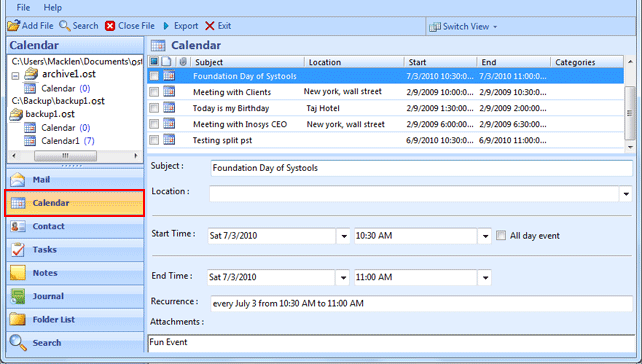Open the Location dropdown arrow

pos(626,194)
